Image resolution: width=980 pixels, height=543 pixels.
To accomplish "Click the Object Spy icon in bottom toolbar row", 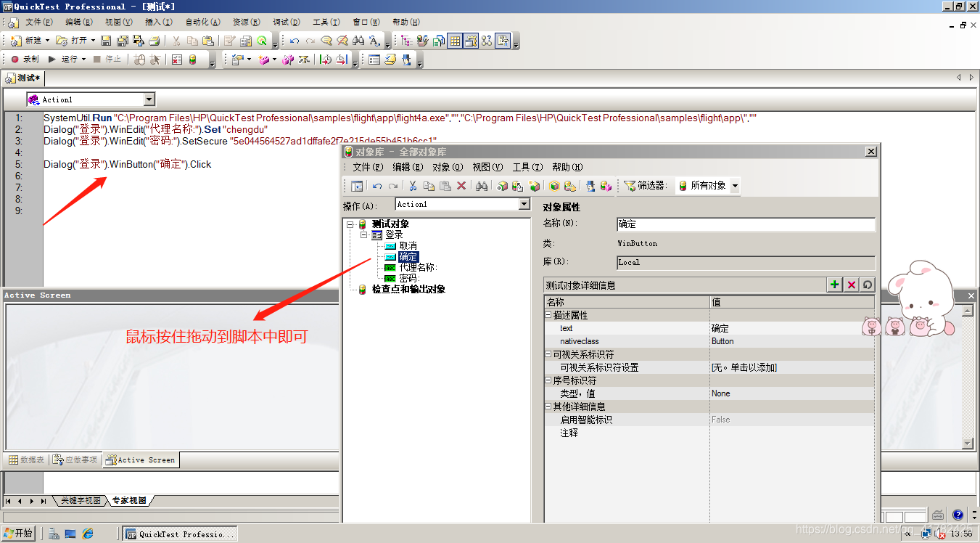I will [x=406, y=60].
